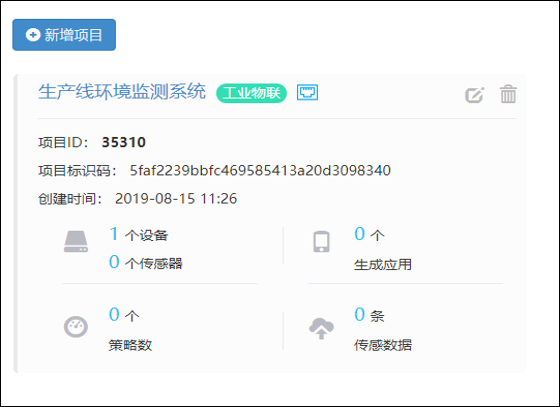Image resolution: width=560 pixels, height=407 pixels.
Task: Delete the project using the trash icon
Action: (508, 94)
